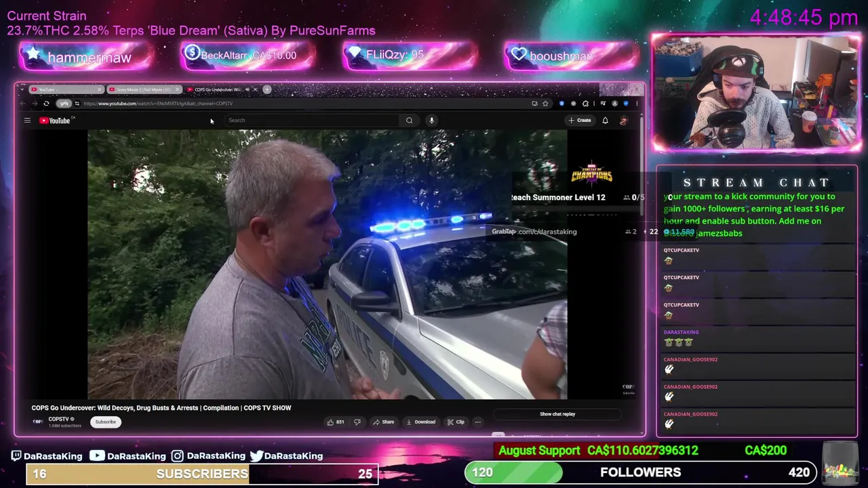Close the YouTube tab
Screen dimensions: 868x488
point(99,89)
